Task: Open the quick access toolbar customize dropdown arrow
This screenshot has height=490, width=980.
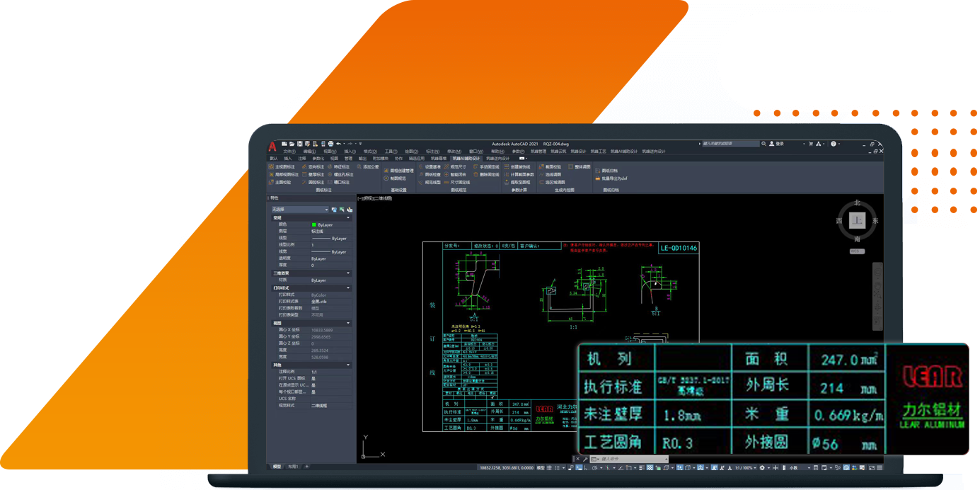Action: (x=360, y=144)
